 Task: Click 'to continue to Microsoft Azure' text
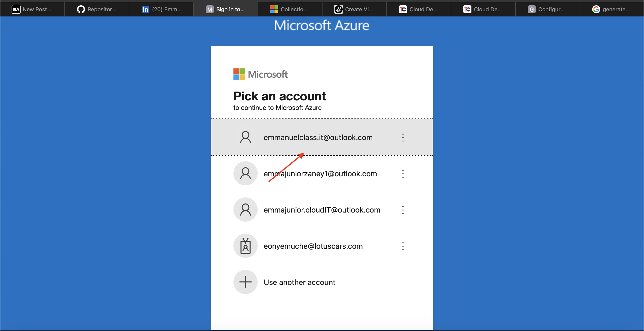click(x=277, y=108)
